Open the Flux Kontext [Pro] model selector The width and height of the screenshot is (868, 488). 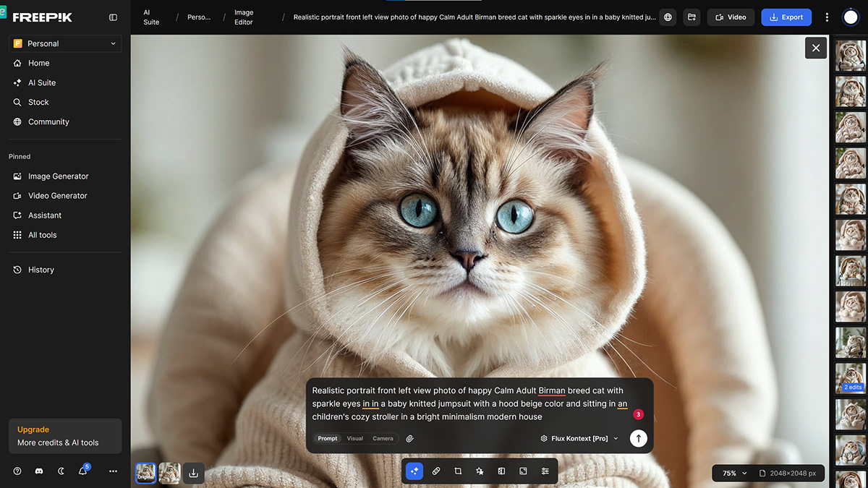click(577, 438)
